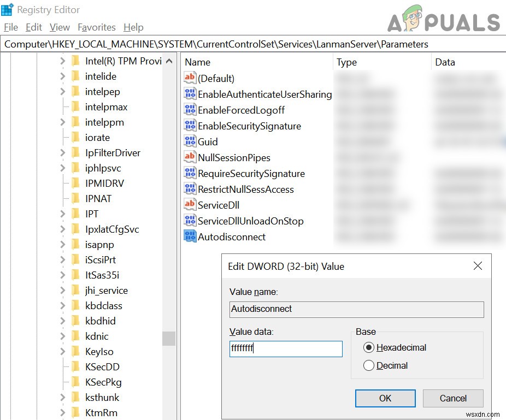Open the File menu

point(10,27)
